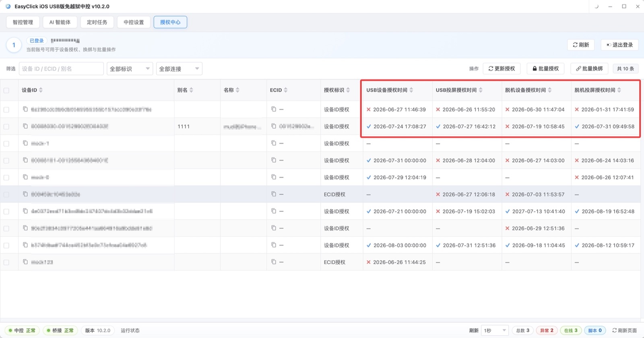
Task: Sort arrows icon beside 别名 header
Action: (x=191, y=90)
